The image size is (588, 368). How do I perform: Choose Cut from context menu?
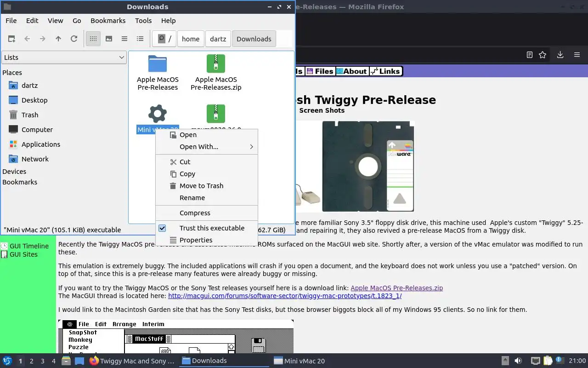[207, 162]
